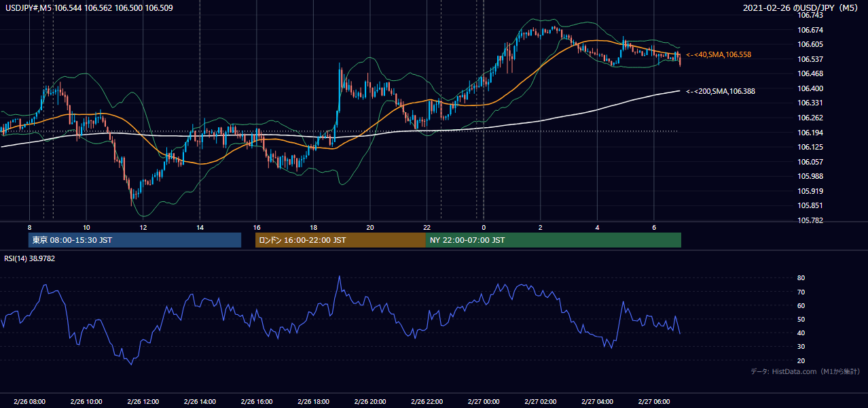Click price axis value 106.605
The height and width of the screenshot is (408, 868).
point(810,44)
